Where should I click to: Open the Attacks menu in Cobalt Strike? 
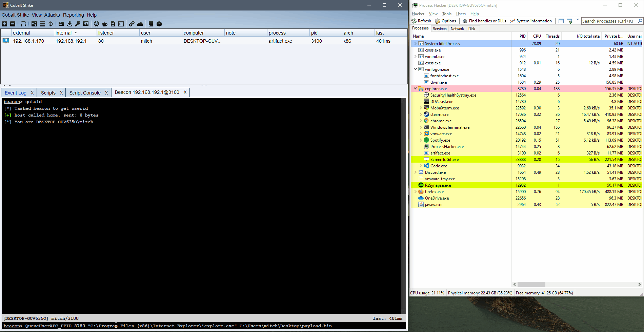coord(52,15)
